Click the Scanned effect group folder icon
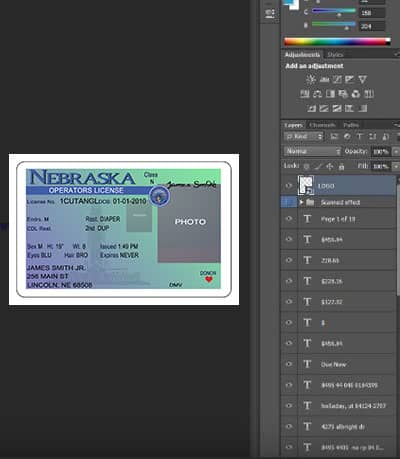The height and width of the screenshot is (459, 400). (310, 202)
